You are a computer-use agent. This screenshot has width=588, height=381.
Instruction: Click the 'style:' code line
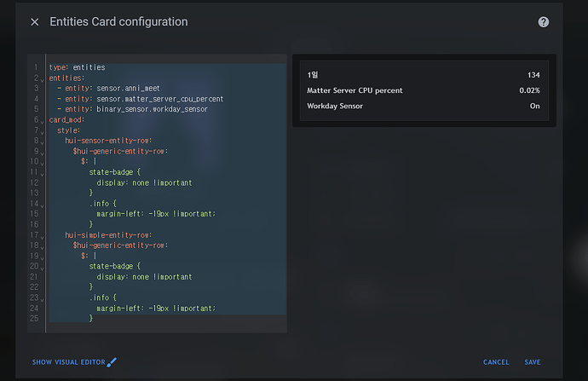69,130
